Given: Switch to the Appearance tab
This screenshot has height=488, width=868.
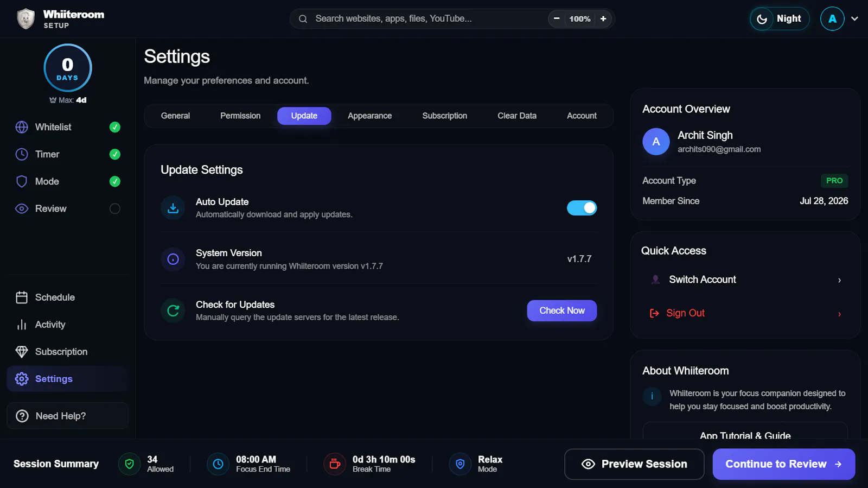Looking at the screenshot, I should coord(369,116).
